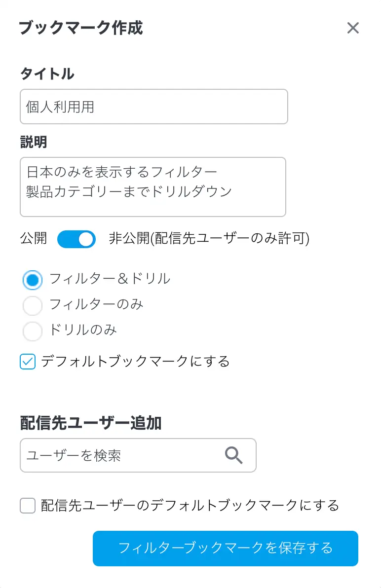
Task: Click the ブックマーク作成 dialog heading
Action: click(x=80, y=28)
